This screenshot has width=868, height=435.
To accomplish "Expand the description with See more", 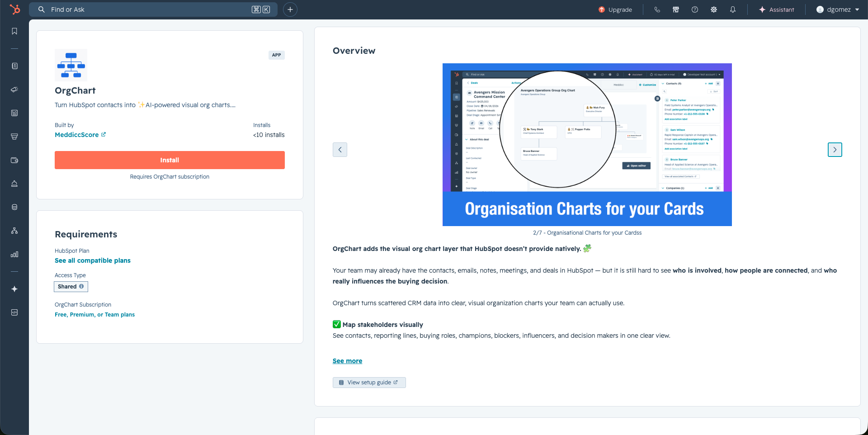I will [x=348, y=361].
